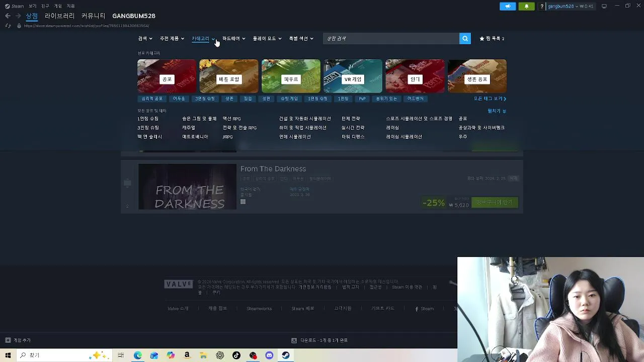Open the downloads icon in status bar
This screenshot has width=644, height=362.
[294, 340]
